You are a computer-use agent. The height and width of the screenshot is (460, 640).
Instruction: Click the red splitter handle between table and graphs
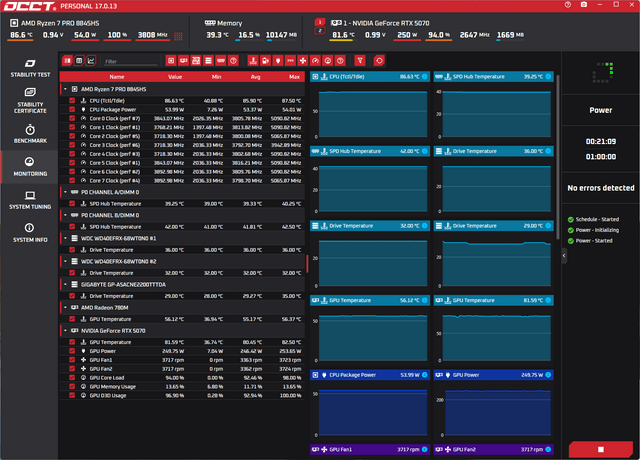(307, 264)
